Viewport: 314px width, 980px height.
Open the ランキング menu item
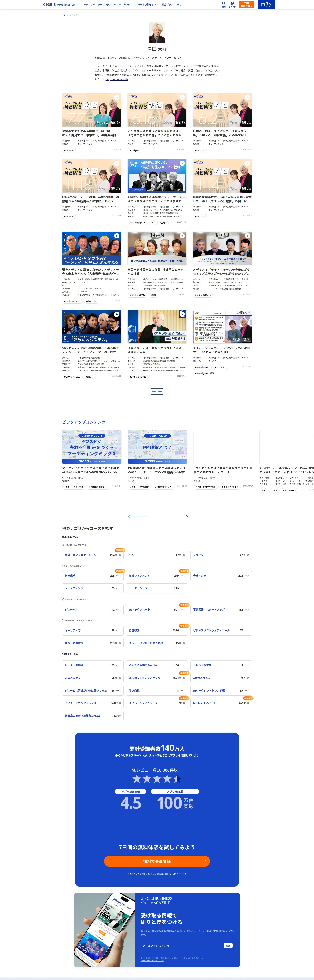tap(125, 5)
